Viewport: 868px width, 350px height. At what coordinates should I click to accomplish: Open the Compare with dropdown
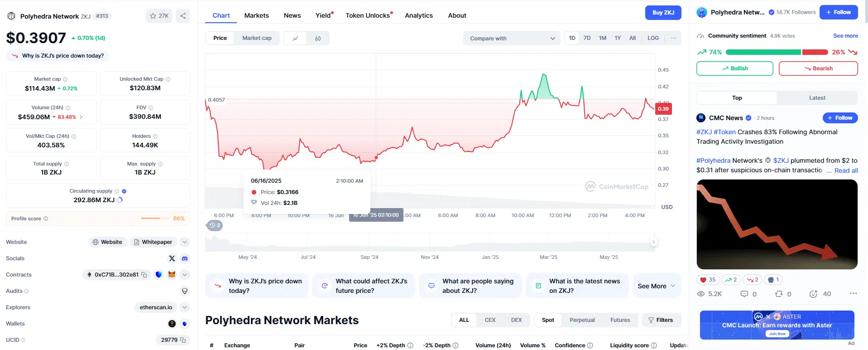pos(512,38)
